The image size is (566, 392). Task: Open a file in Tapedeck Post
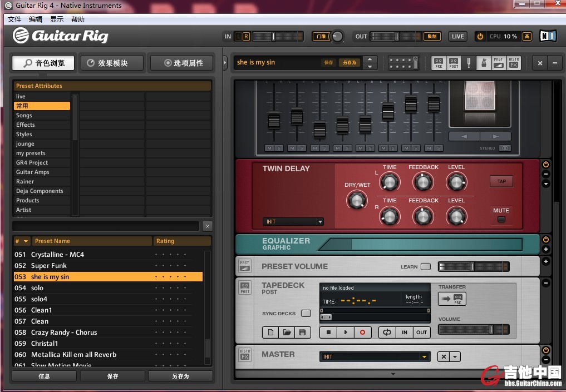click(x=287, y=332)
